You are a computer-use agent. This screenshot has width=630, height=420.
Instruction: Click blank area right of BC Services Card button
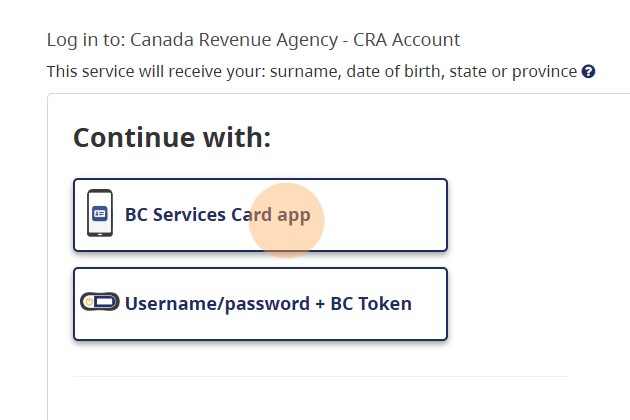point(530,215)
